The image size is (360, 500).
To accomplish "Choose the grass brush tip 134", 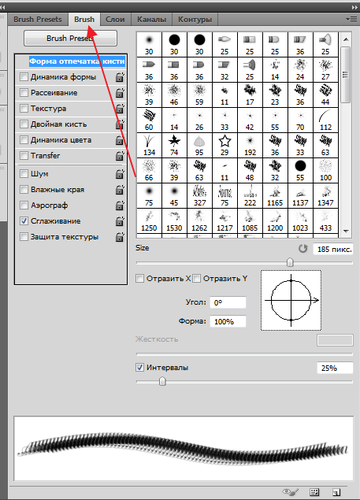I will click(149, 145).
